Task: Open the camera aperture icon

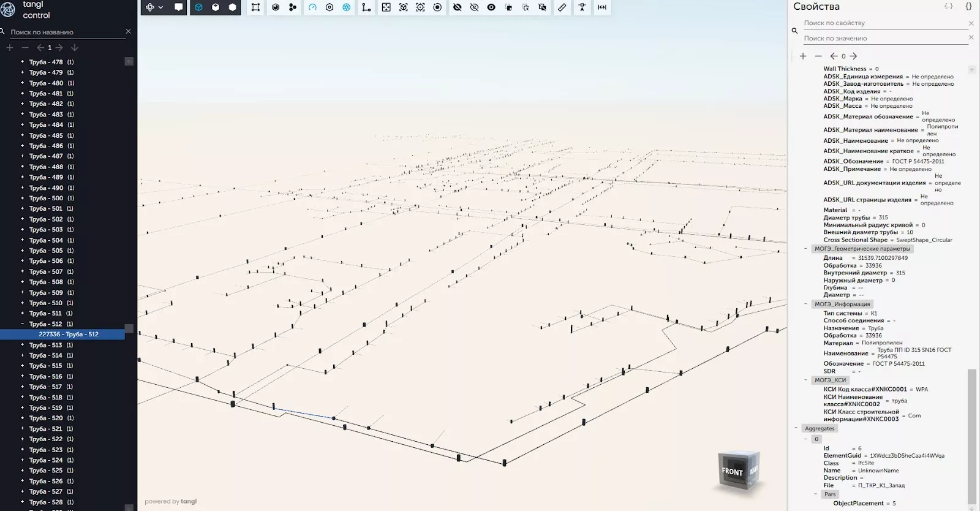Action: tap(347, 7)
